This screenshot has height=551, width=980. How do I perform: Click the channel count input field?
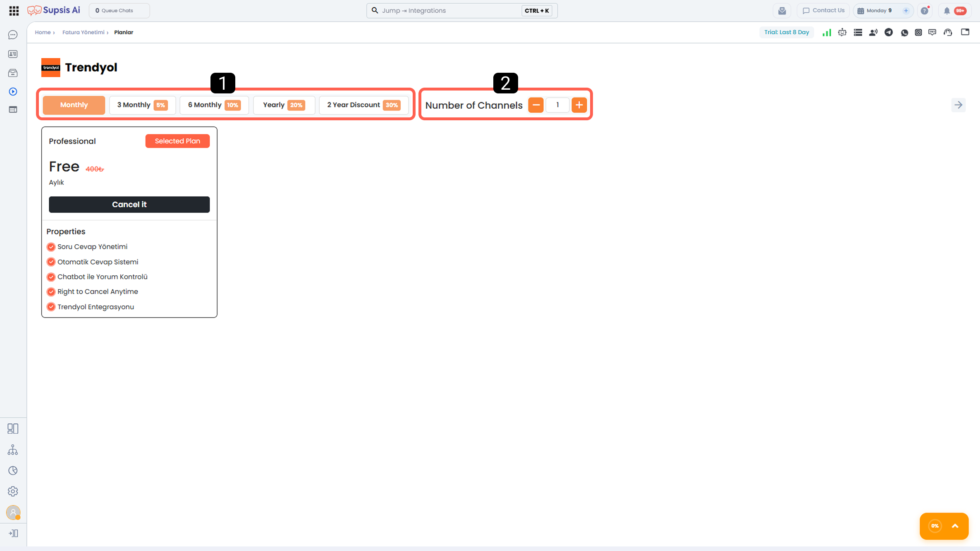tap(557, 105)
